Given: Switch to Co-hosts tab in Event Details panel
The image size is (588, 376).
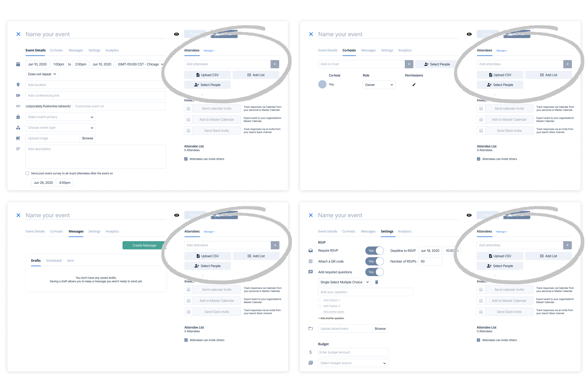Looking at the screenshot, I should 56,50.
